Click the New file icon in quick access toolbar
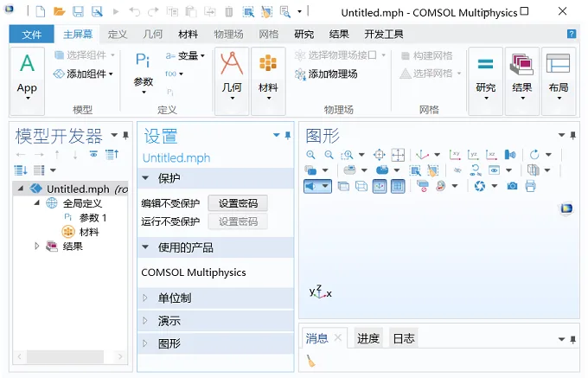Screen dimensions: 588x378 tap(40, 11)
